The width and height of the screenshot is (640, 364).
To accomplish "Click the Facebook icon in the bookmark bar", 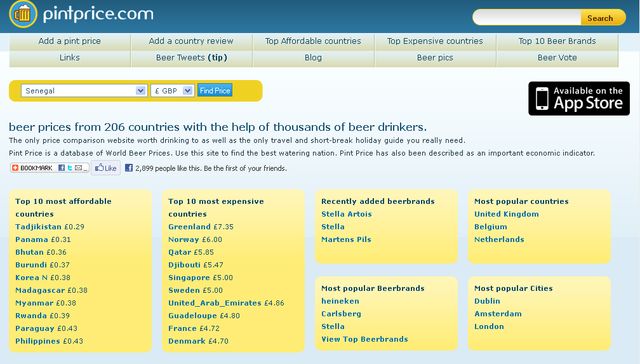I will click(x=61, y=168).
